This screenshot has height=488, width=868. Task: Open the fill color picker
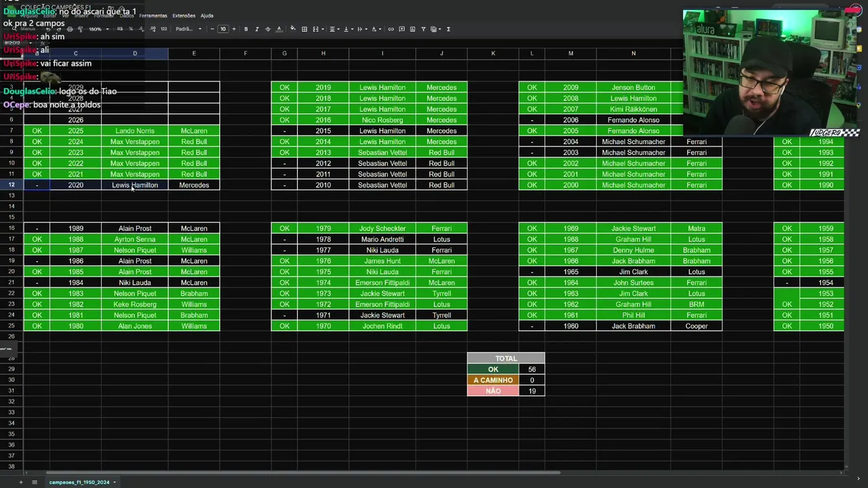(292, 29)
